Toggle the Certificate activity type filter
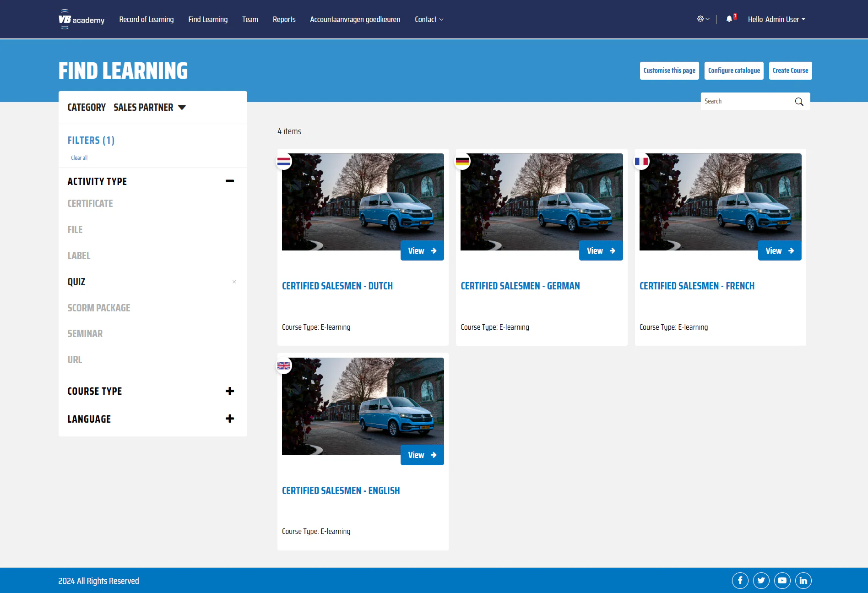Viewport: 868px width, 593px height. click(x=90, y=204)
